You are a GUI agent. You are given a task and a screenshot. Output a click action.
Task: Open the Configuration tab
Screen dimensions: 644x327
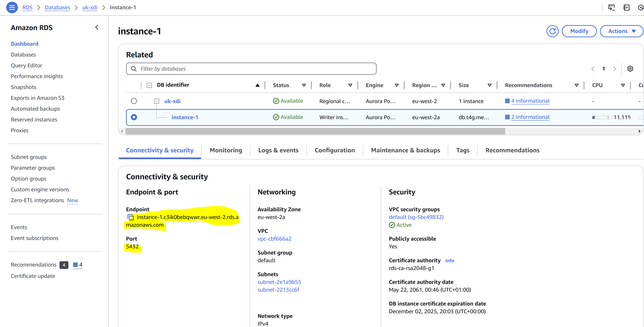334,150
